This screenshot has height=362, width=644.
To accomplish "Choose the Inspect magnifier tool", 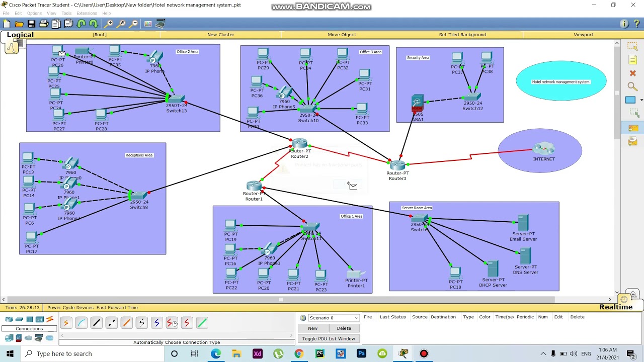I will pyautogui.click(x=632, y=86).
